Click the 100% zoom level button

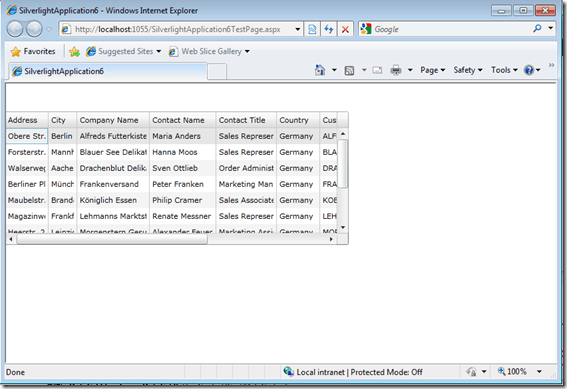coord(512,372)
